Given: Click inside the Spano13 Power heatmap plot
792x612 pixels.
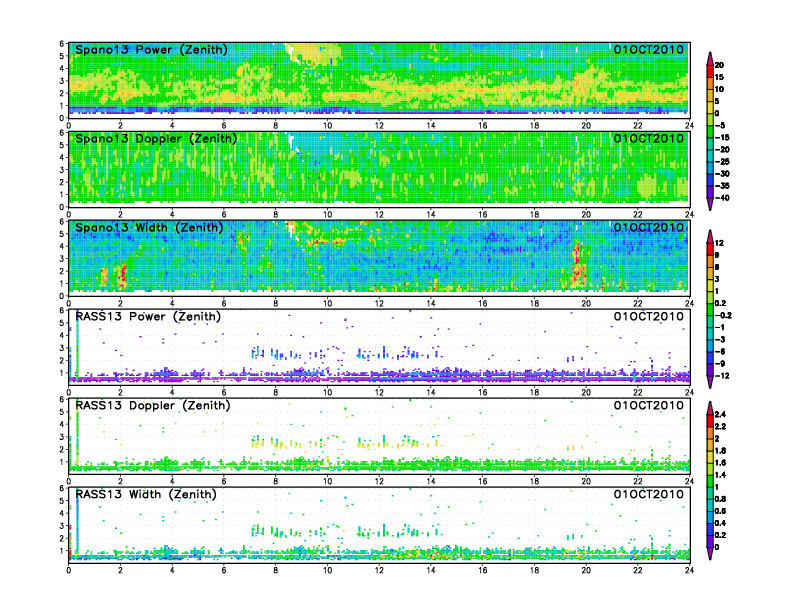Looking at the screenshot, I should 379,80.
